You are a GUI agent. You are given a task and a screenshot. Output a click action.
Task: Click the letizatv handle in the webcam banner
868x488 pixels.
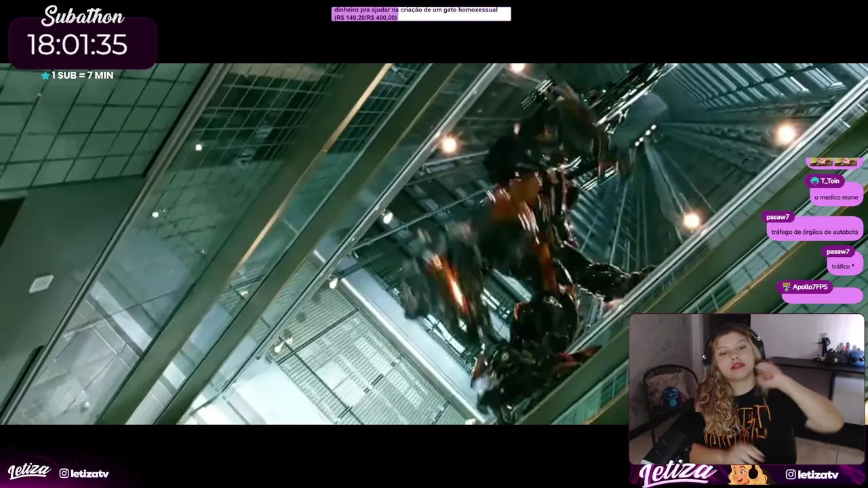pos(818,474)
